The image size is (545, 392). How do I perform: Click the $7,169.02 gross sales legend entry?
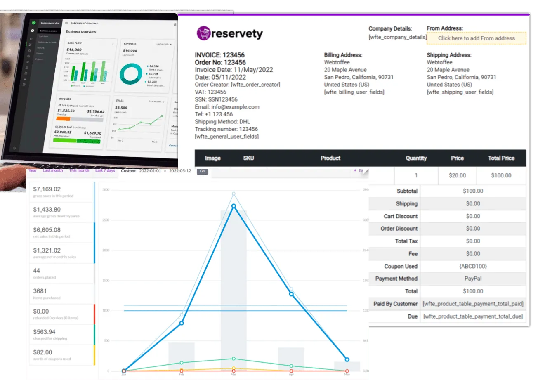point(61,192)
